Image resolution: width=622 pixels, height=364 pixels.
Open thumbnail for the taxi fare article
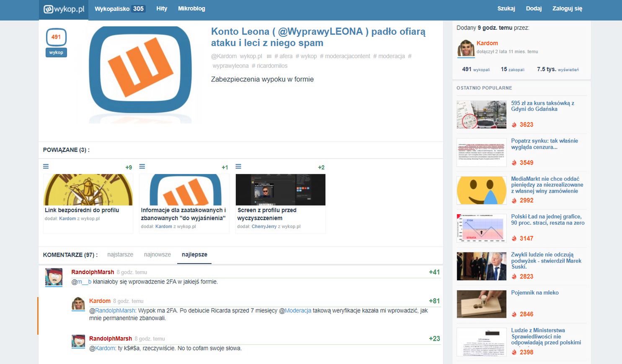click(x=481, y=114)
